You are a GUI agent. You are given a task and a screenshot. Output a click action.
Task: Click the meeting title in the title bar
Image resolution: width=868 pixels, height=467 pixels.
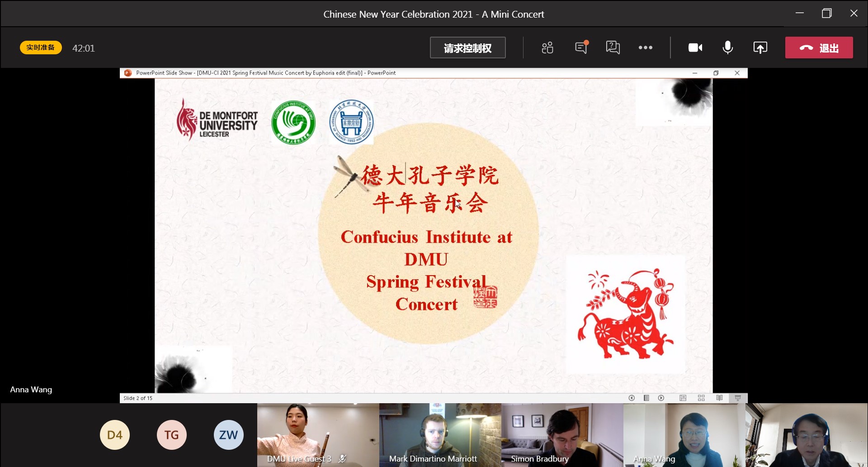(434, 14)
